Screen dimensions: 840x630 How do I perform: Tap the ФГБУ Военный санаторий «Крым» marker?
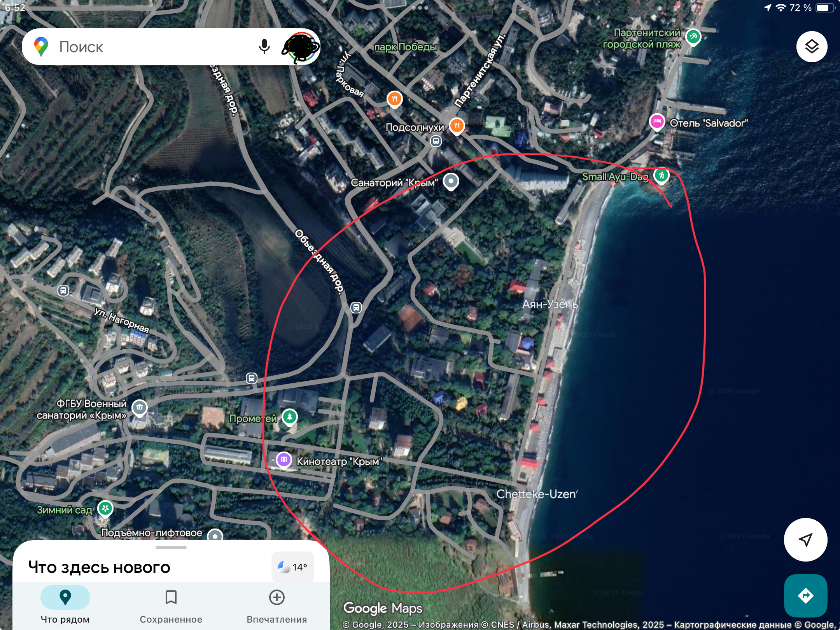[x=140, y=408]
